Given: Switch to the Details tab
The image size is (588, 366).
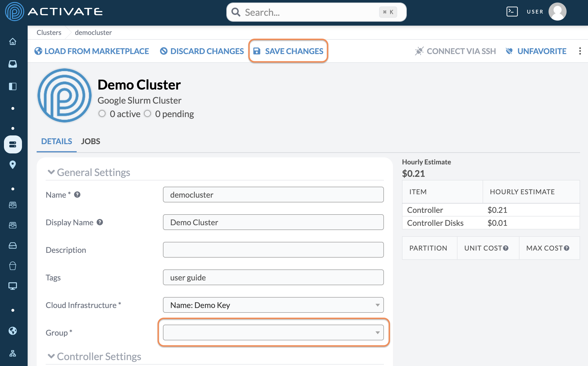Looking at the screenshot, I should click(x=57, y=141).
